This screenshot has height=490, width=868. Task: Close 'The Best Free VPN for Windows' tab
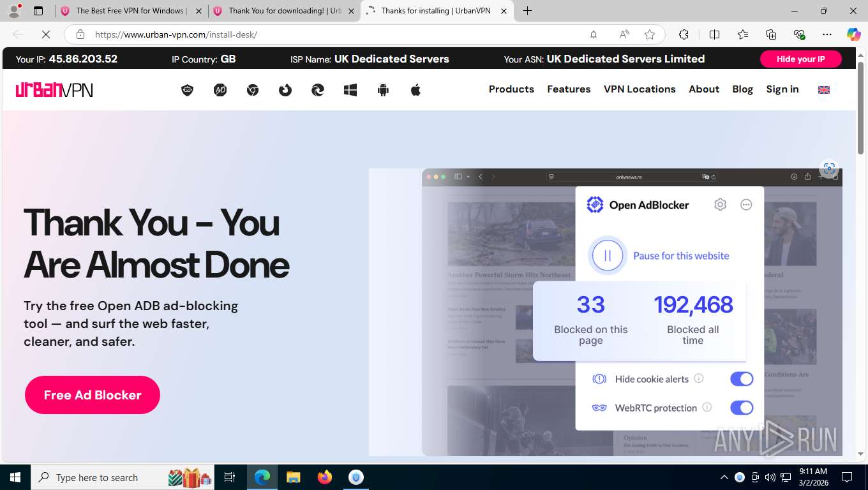point(199,11)
